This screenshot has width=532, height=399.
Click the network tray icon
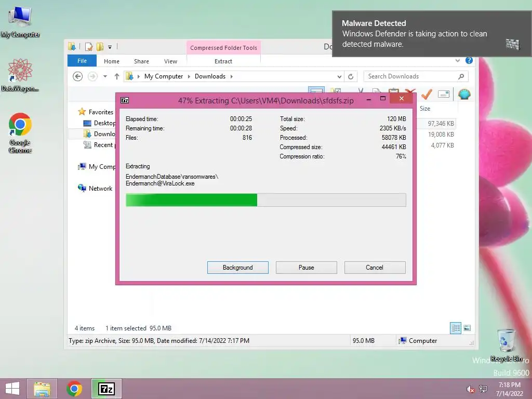point(483,389)
